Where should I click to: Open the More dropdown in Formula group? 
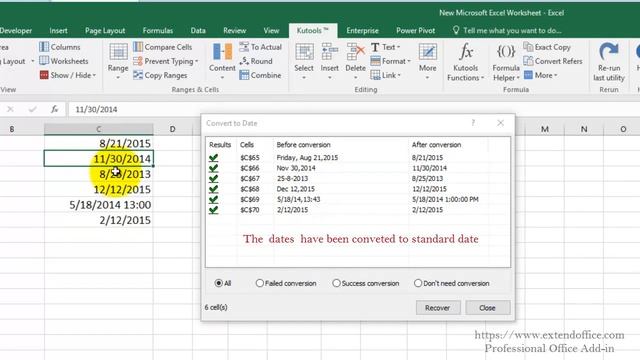[x=540, y=75]
